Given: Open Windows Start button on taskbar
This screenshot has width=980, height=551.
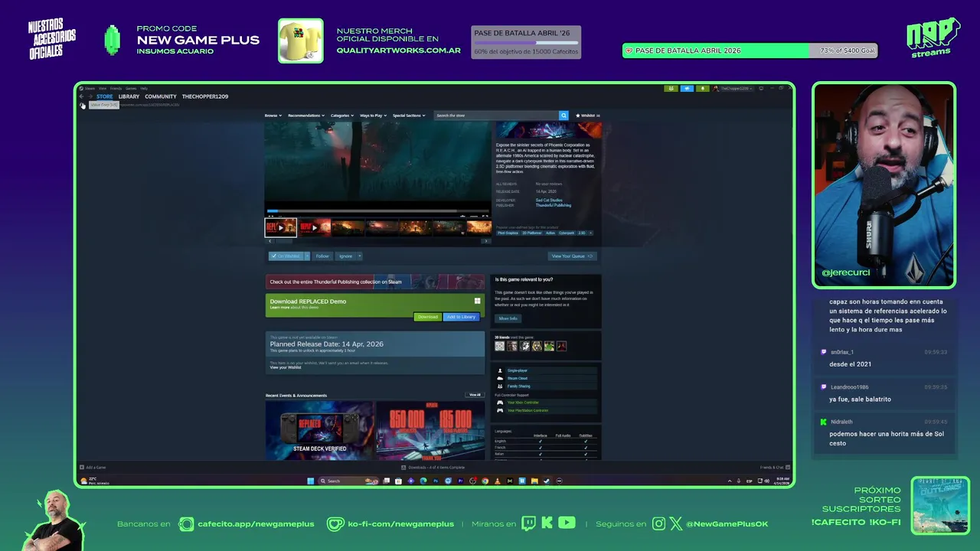Looking at the screenshot, I should click(310, 481).
